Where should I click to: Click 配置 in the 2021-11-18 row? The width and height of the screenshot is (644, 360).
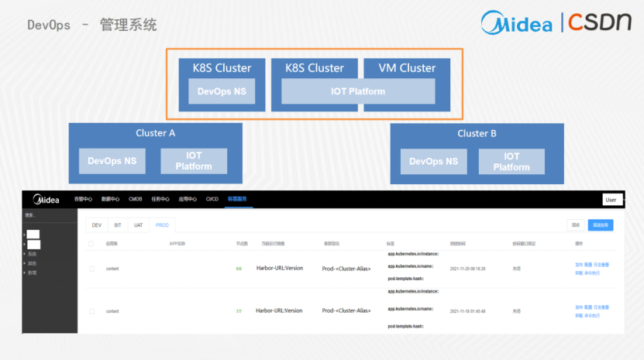pyautogui.click(x=588, y=307)
